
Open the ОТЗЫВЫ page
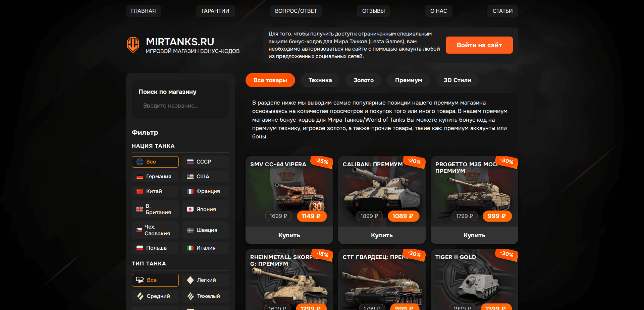click(x=373, y=11)
